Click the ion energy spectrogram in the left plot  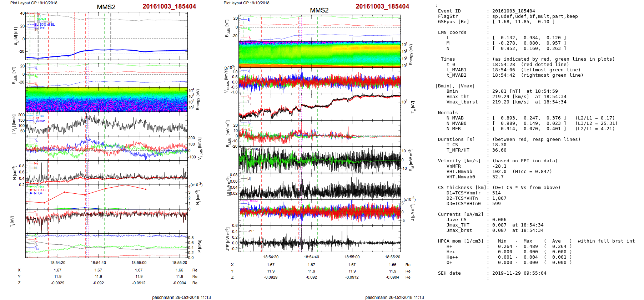click(x=106, y=100)
